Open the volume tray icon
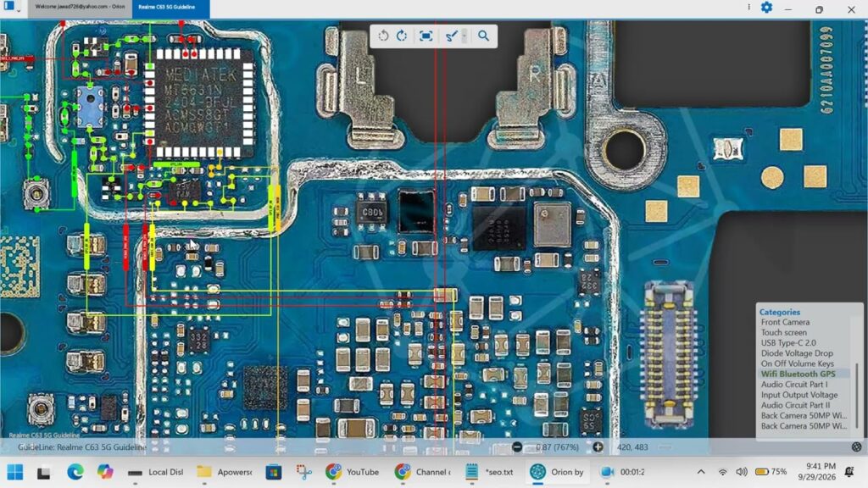The height and width of the screenshot is (488, 868). 742,472
